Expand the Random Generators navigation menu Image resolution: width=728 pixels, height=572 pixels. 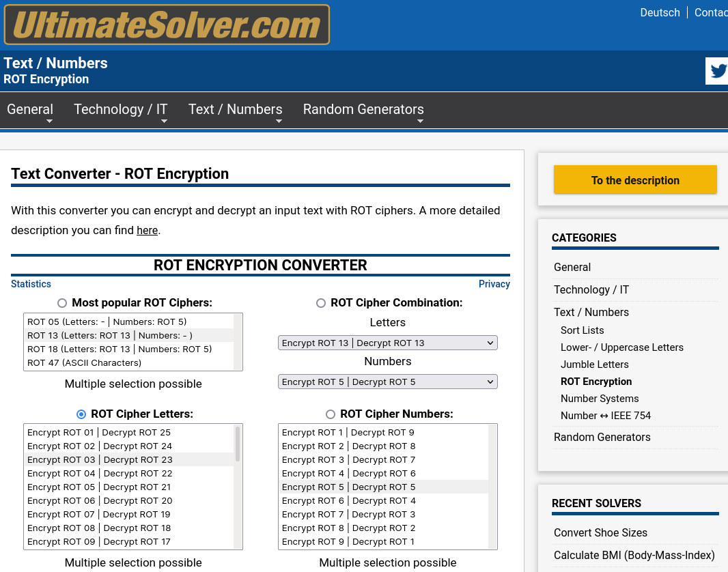pos(363,110)
